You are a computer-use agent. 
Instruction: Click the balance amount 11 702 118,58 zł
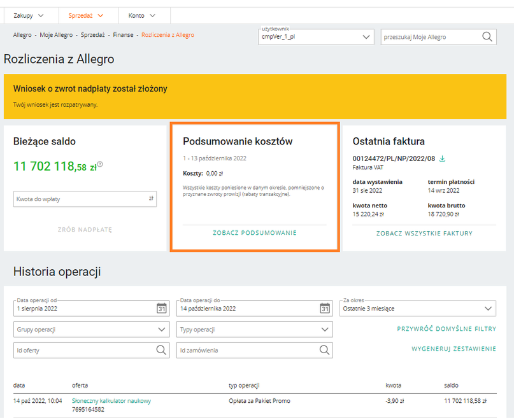coord(55,167)
